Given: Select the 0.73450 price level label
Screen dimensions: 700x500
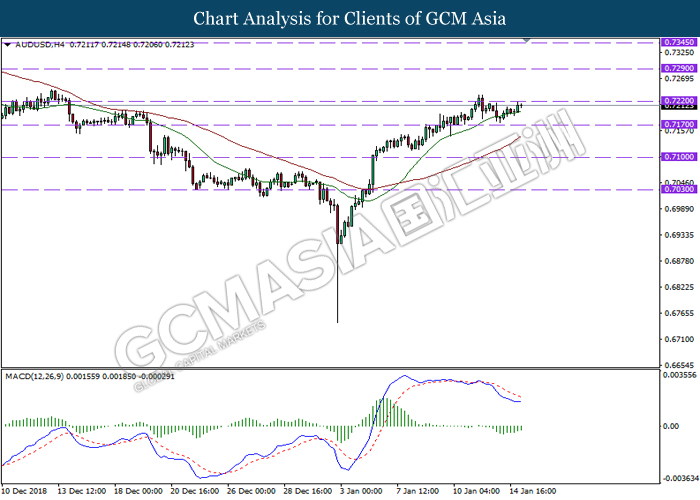Looking at the screenshot, I should (x=677, y=43).
